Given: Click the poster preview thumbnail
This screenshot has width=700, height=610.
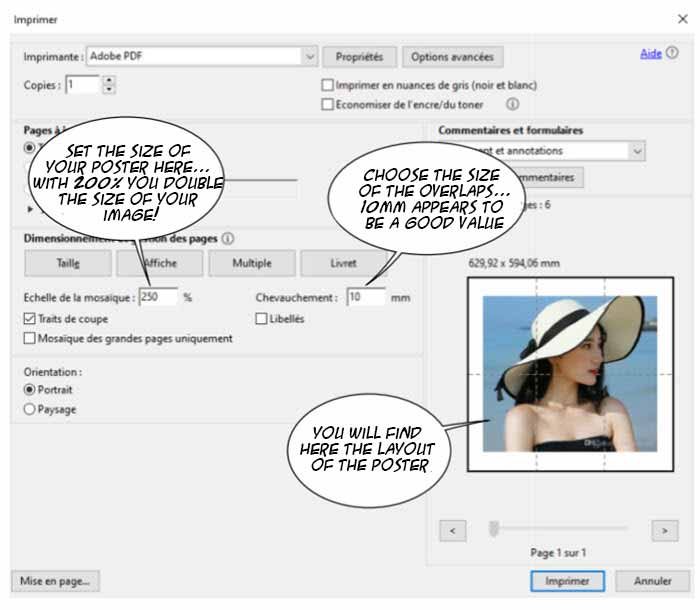Looking at the screenshot, I should [x=570, y=374].
